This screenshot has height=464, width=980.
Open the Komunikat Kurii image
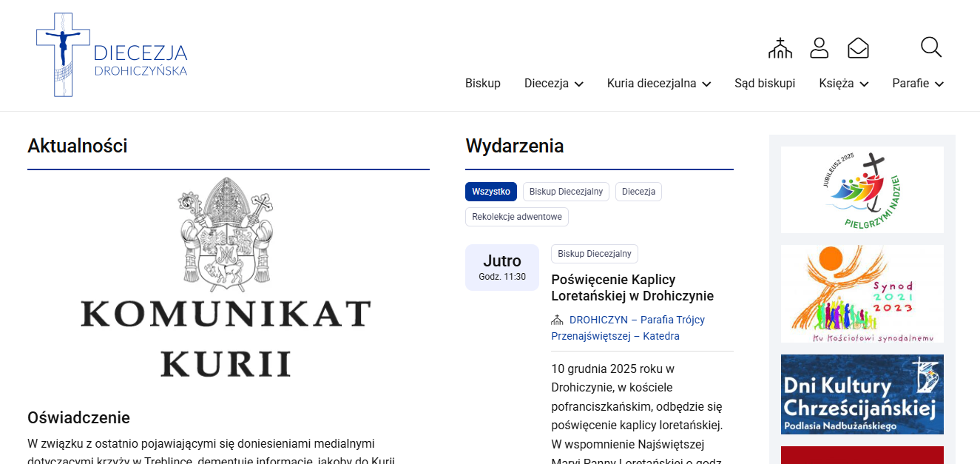(226, 278)
